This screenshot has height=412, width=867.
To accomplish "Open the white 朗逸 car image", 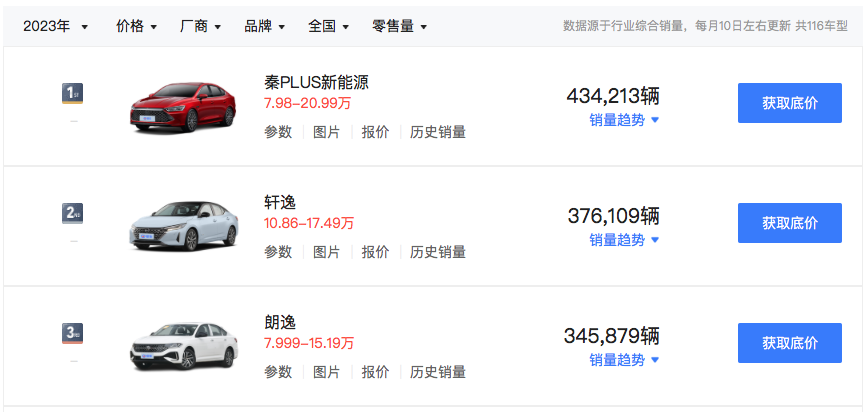I will pos(184,346).
